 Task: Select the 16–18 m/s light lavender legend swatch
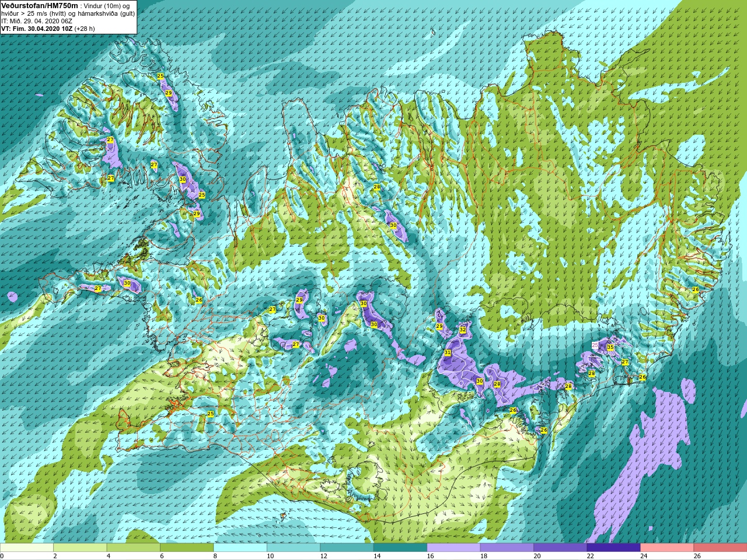(x=453, y=548)
